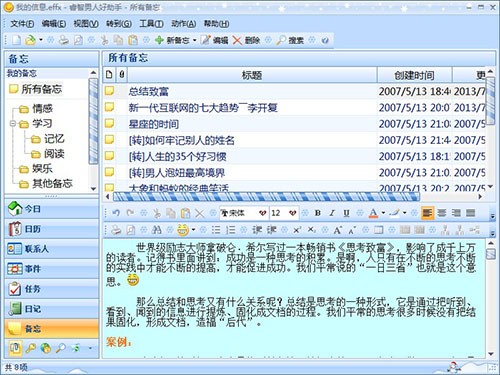Click the 备忘 navigation pane button

pyautogui.click(x=52, y=329)
